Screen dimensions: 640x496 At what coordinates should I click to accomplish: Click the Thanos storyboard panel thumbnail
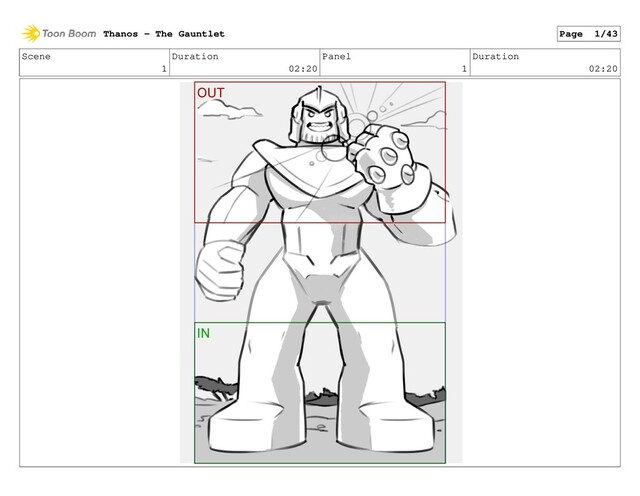click(x=321, y=273)
